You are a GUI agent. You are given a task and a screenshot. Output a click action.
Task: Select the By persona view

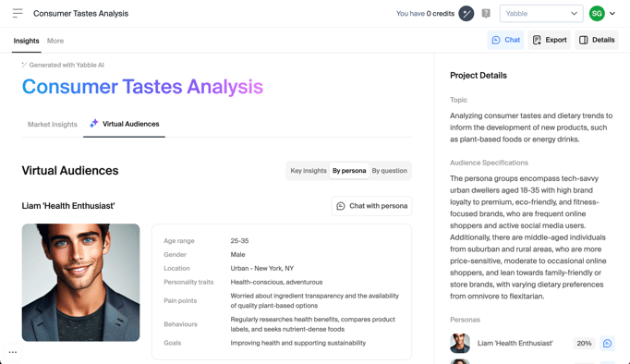click(x=349, y=171)
